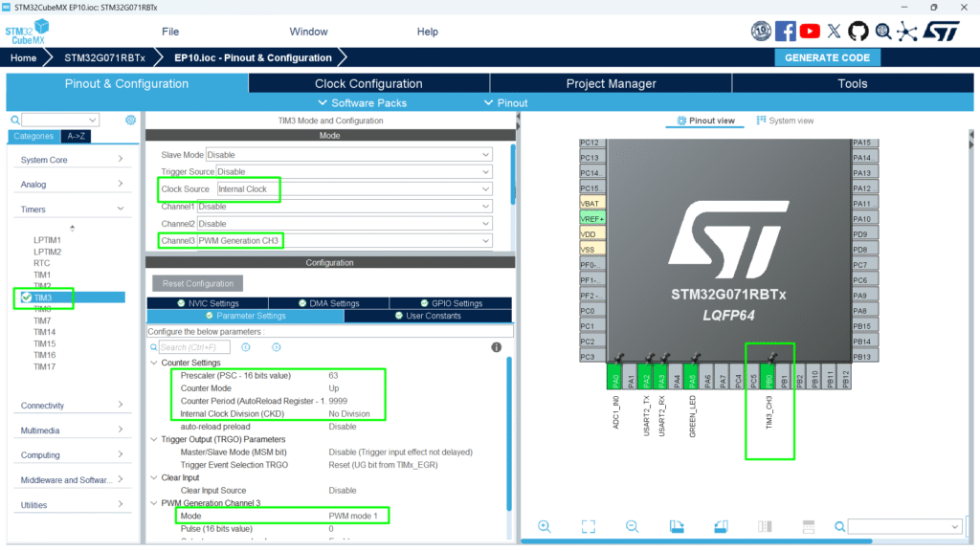Fit chip to view with best-fit icon
Screen dimensions: 980x551
pos(588,526)
